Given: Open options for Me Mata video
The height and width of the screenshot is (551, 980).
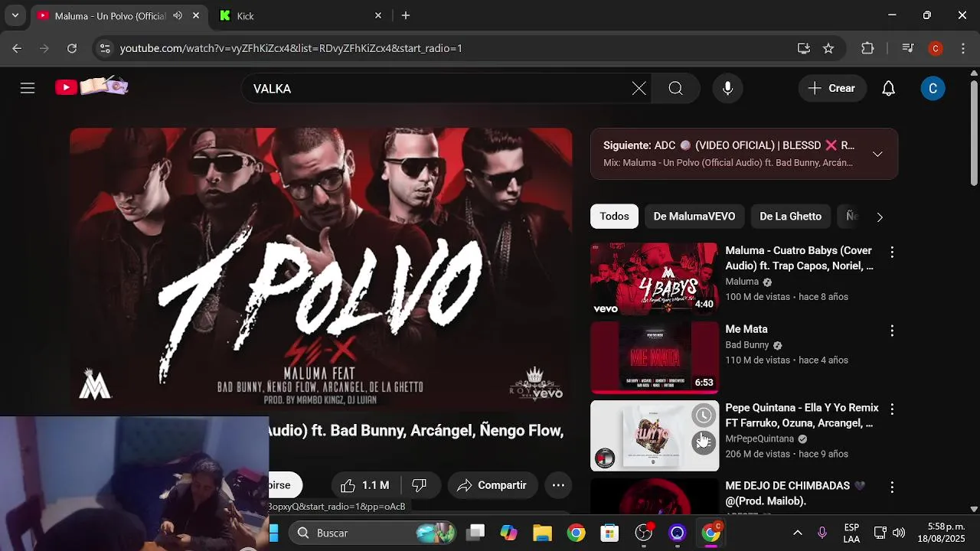Looking at the screenshot, I should 891,331.
